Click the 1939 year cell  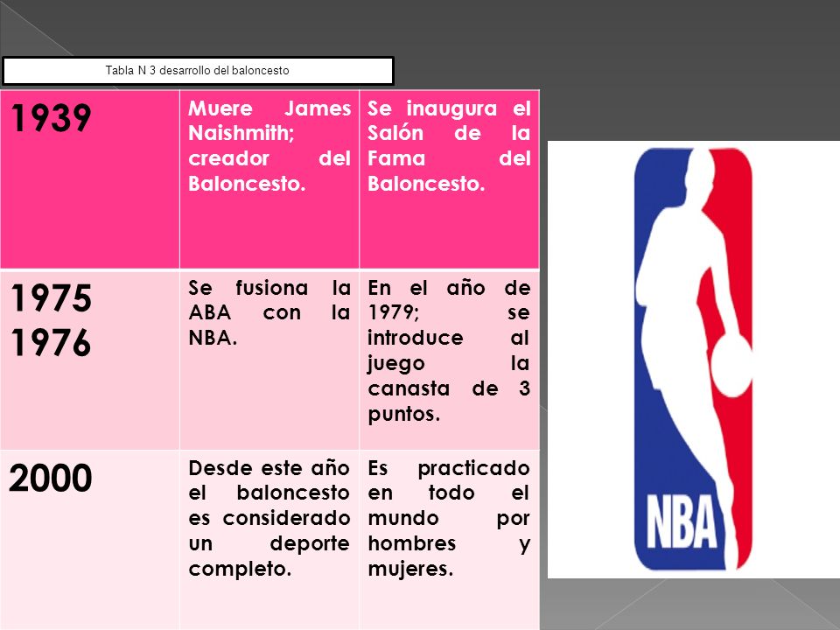(x=89, y=179)
